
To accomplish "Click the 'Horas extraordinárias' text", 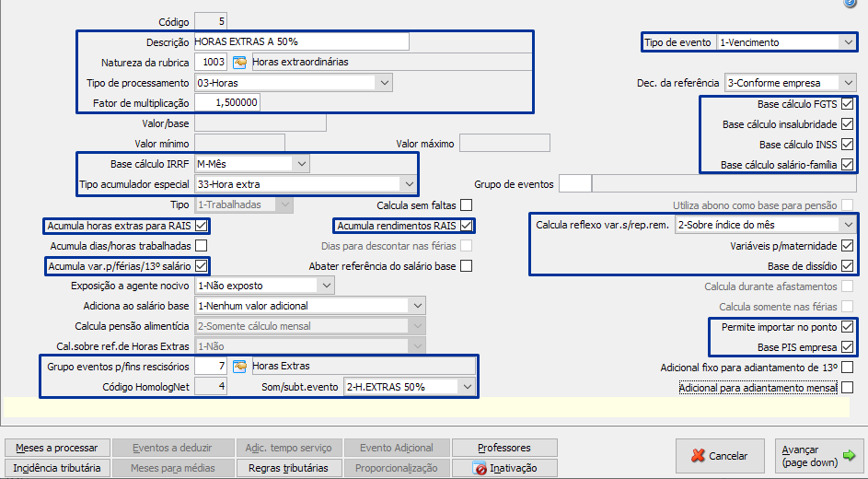I will tap(301, 62).
